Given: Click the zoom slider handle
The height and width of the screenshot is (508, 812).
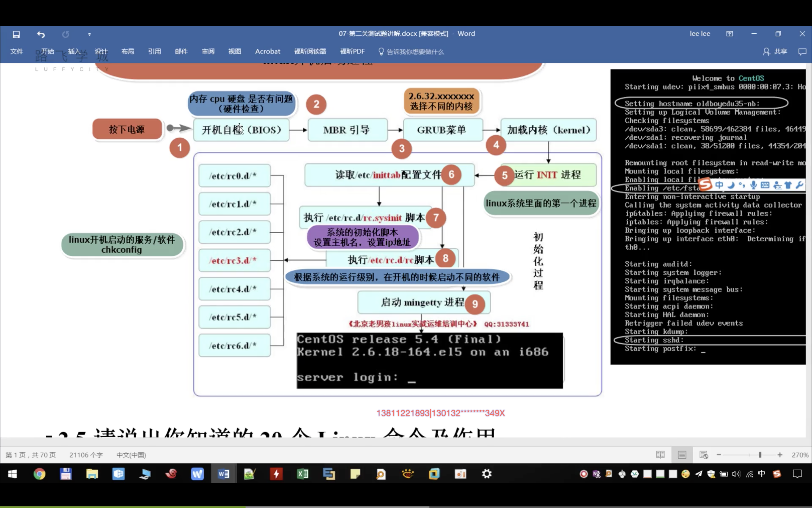Looking at the screenshot, I should pyautogui.click(x=760, y=455).
